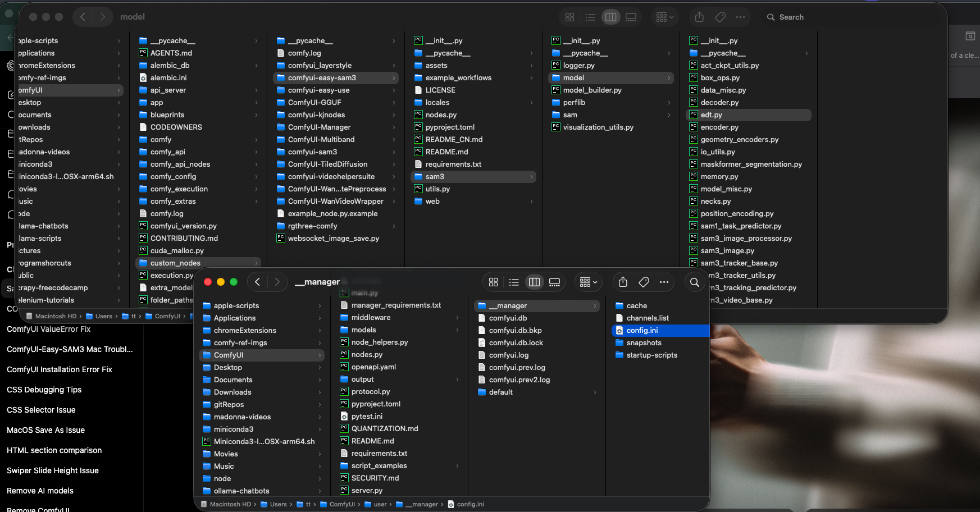This screenshot has width=980, height=512.
Task: Open the group-by dropdown in model window
Action: coord(664,17)
